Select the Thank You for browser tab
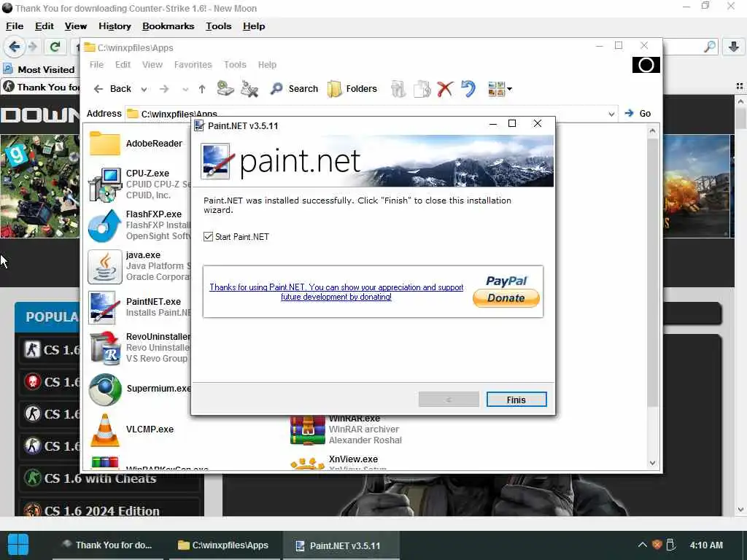Screen dimensions: 747x560 (41, 87)
